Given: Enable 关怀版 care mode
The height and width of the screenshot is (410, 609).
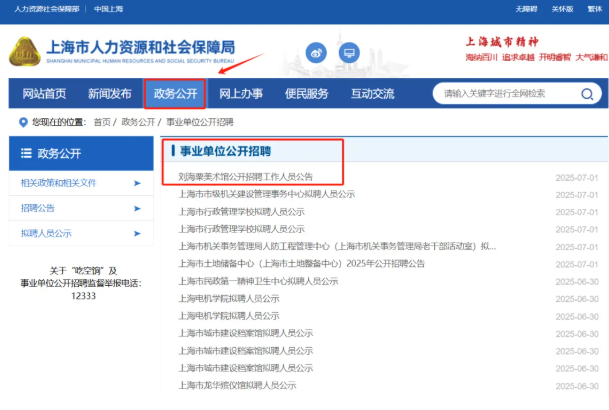Looking at the screenshot, I should (562, 7).
